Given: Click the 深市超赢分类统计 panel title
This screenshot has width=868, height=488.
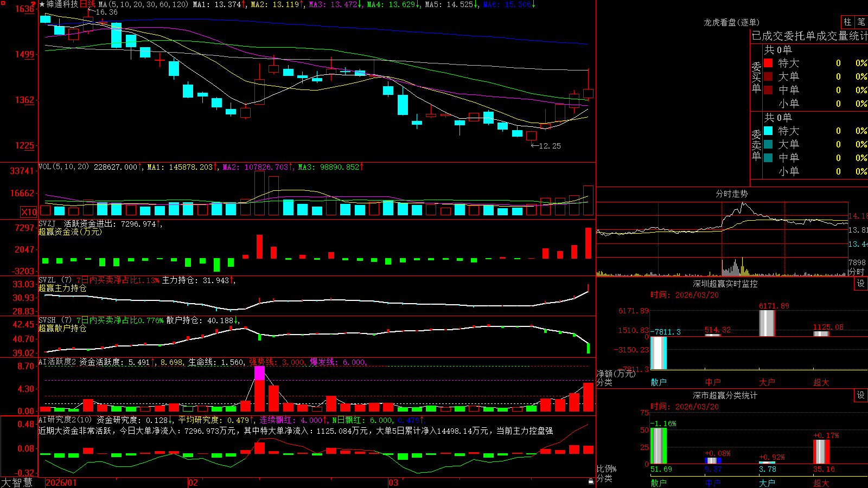Looking at the screenshot, I should (x=725, y=395).
